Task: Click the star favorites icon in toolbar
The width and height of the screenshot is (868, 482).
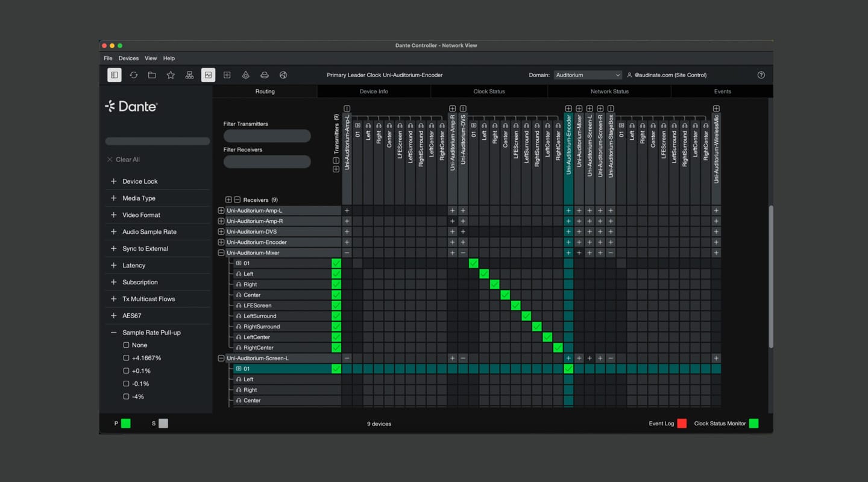Action: point(171,75)
